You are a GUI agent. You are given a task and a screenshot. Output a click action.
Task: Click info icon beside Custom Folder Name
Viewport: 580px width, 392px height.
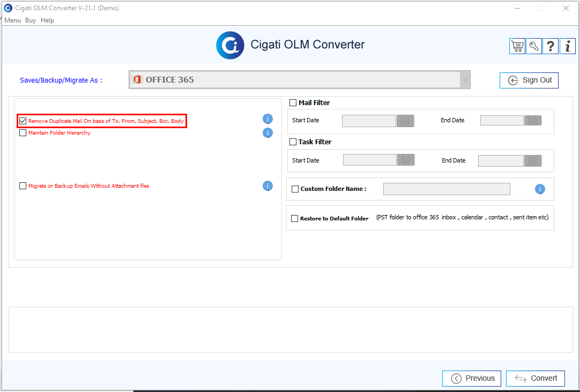[540, 189]
